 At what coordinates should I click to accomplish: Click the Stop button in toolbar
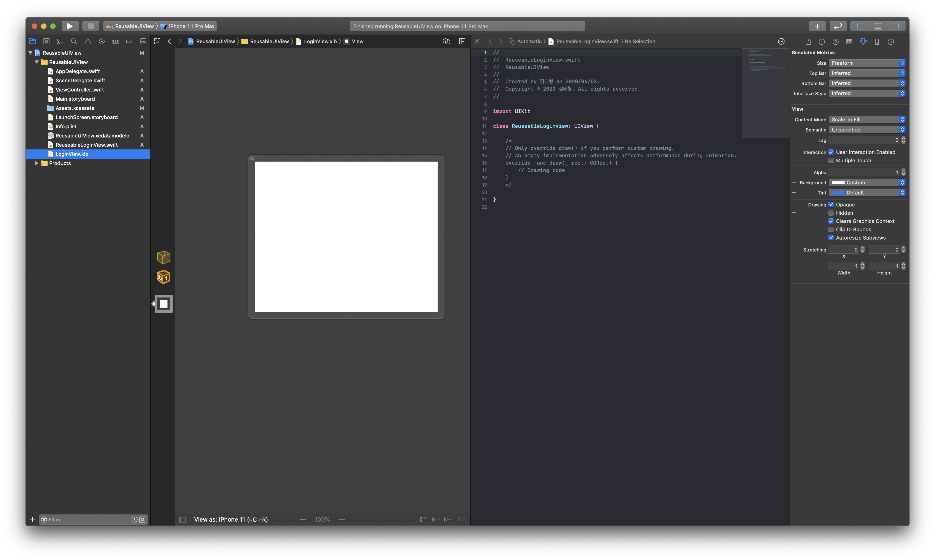pyautogui.click(x=91, y=26)
